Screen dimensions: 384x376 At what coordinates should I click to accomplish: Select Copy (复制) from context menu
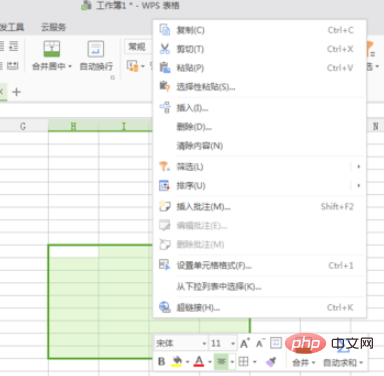pyautogui.click(x=259, y=30)
